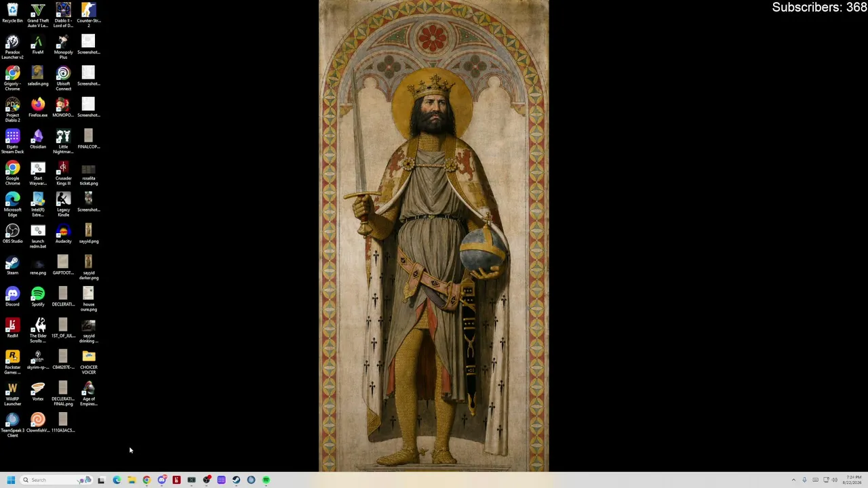The height and width of the screenshot is (488, 868).
Task: Select the rosalita ticket.png file
Action: (88, 173)
